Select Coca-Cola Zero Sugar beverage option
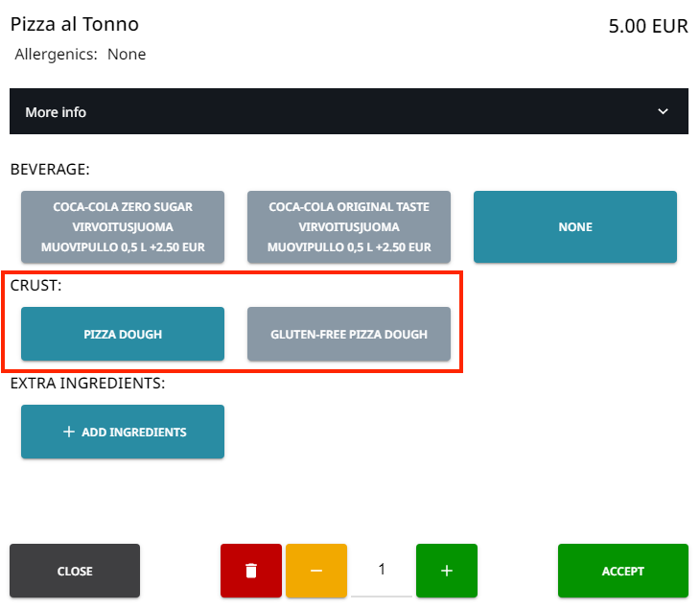The width and height of the screenshot is (700, 609). [123, 227]
